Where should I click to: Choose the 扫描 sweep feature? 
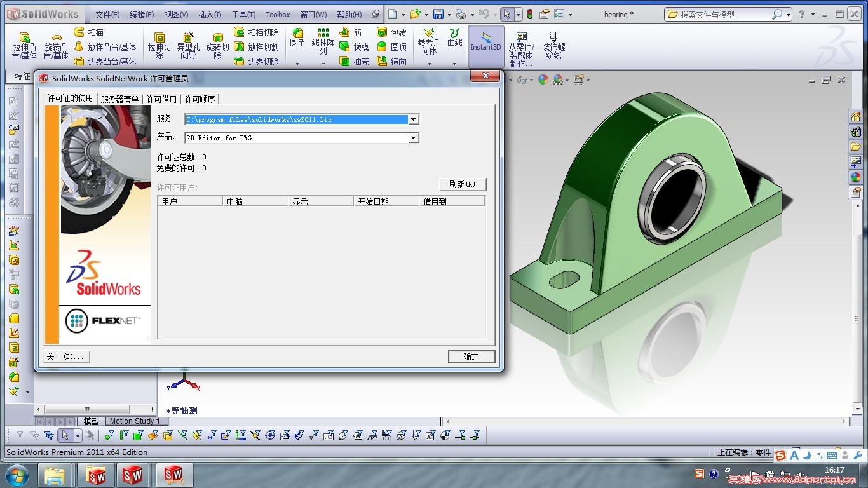point(89,32)
